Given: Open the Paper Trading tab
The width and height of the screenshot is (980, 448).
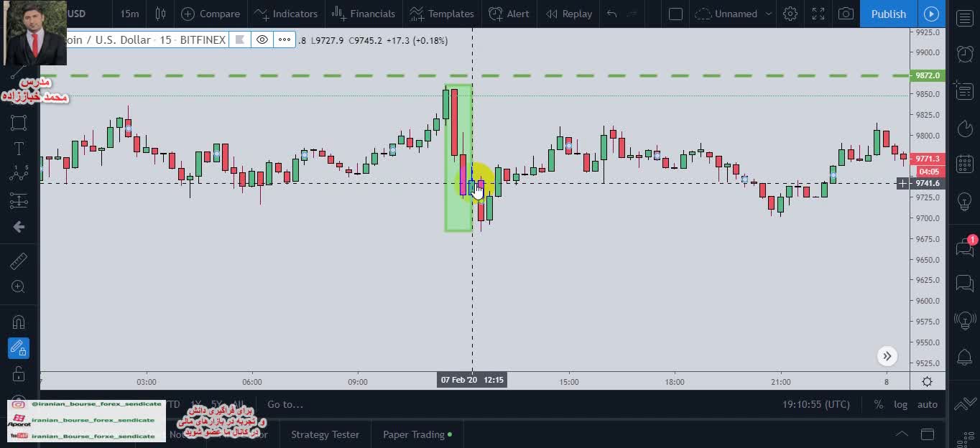Looking at the screenshot, I should point(417,434).
